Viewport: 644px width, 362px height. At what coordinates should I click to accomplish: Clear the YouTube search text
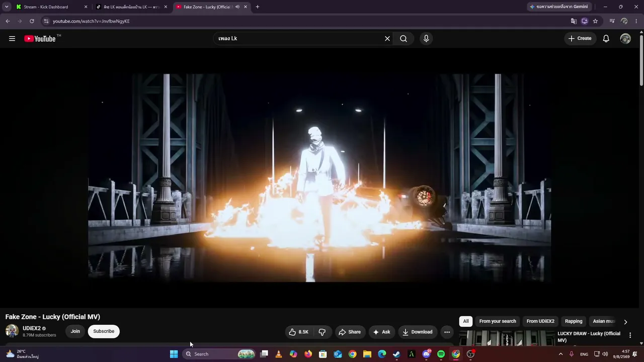[x=387, y=39]
